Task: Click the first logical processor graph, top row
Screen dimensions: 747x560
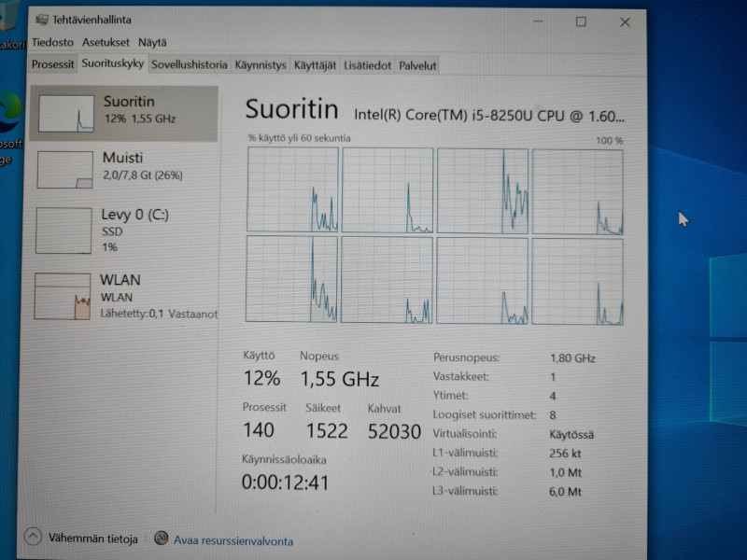Action: point(292,189)
